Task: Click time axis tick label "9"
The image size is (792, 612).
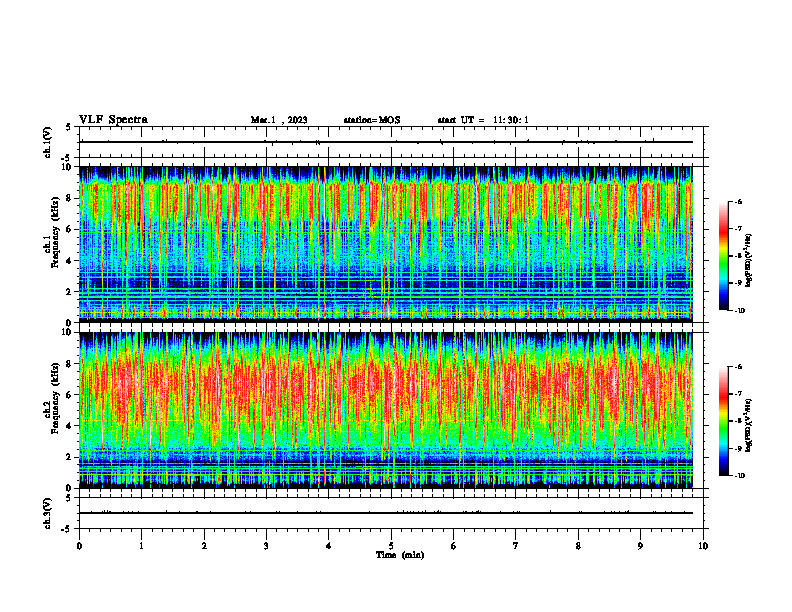Action: pyautogui.click(x=640, y=546)
